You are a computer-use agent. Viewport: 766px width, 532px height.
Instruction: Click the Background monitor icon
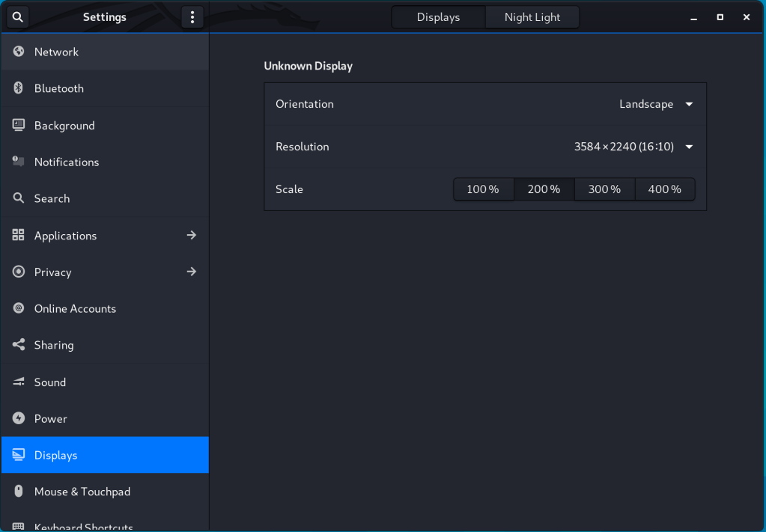(x=19, y=126)
